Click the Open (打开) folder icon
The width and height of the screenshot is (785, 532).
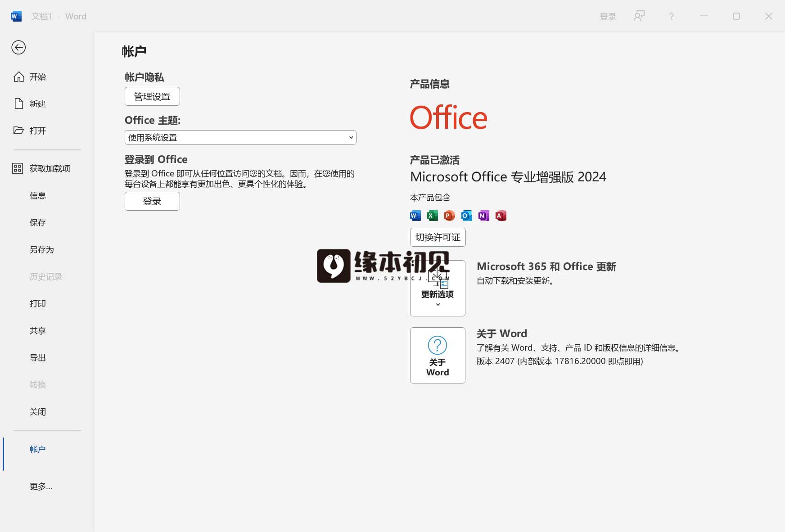pyautogui.click(x=18, y=131)
